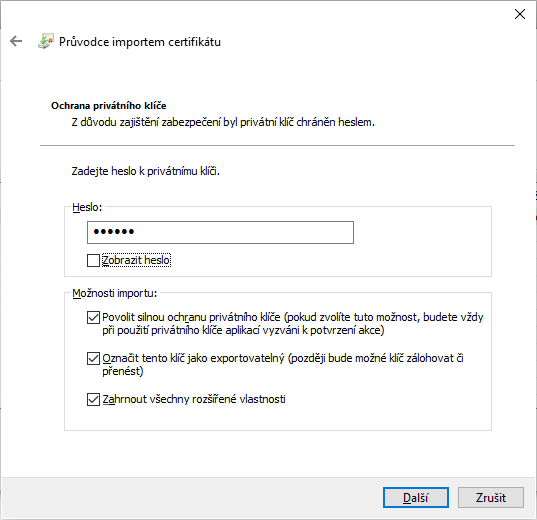Select the Možnosti importu: group label

(x=114, y=293)
